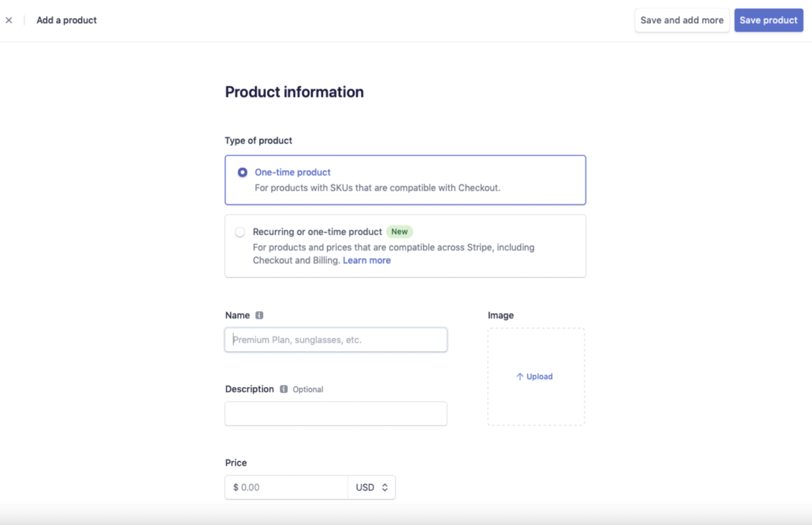Click the upload arrow icon in the Image box
This screenshot has width=812, height=525.
point(519,376)
